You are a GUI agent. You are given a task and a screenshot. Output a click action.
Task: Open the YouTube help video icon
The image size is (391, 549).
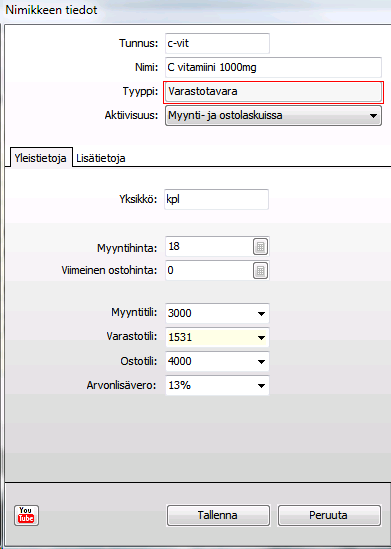(26, 515)
